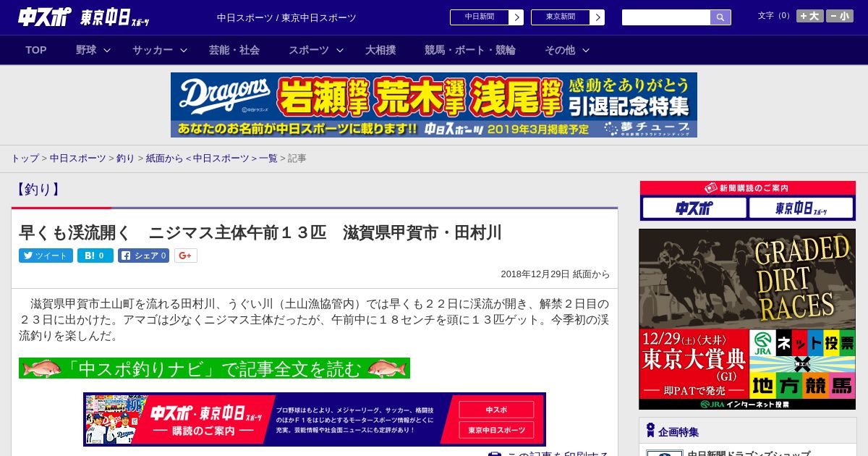
Task: Click the arrow beside 中日新聞
Action: (516, 17)
